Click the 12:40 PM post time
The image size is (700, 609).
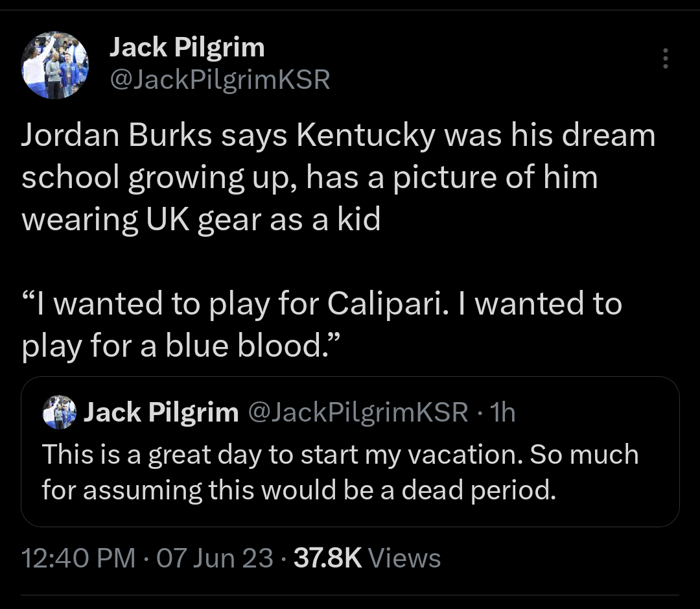(78, 558)
